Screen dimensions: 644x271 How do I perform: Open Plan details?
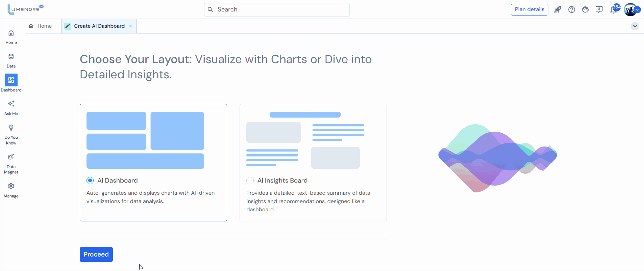tap(529, 9)
